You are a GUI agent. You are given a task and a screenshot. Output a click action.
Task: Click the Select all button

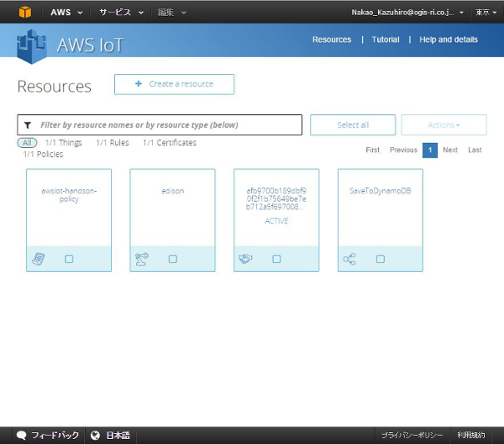[x=353, y=124]
